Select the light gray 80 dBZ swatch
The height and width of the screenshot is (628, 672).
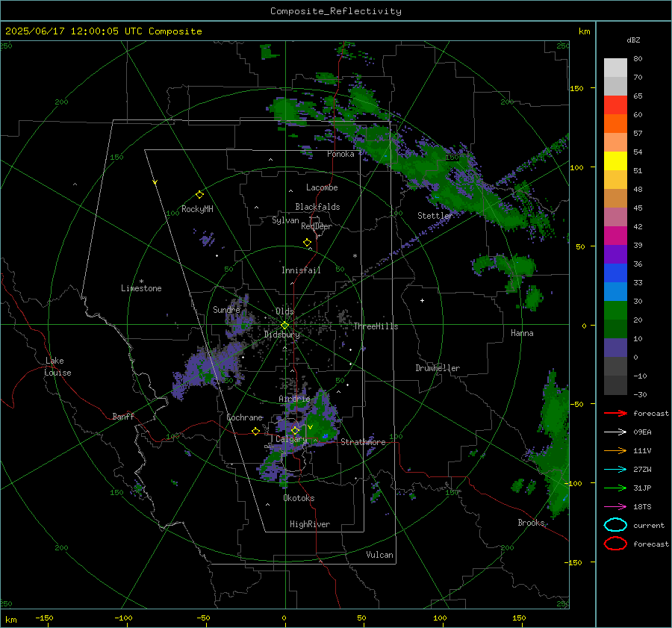pos(615,67)
